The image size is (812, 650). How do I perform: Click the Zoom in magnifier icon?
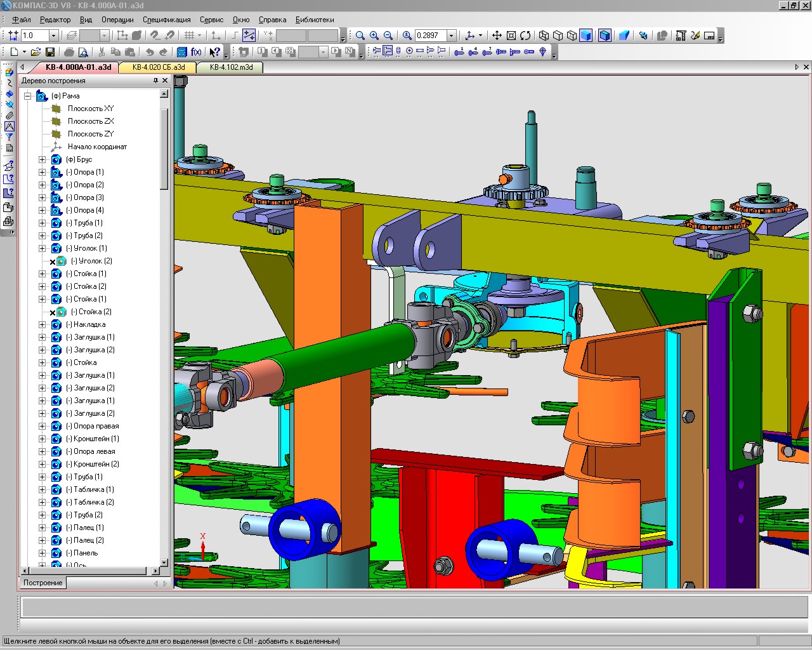(374, 36)
